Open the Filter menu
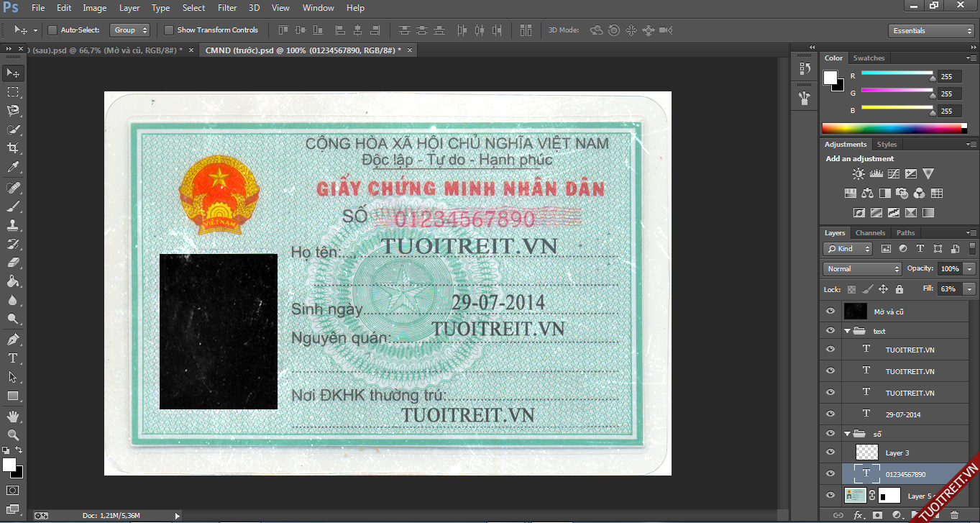980x523 pixels. [x=227, y=8]
